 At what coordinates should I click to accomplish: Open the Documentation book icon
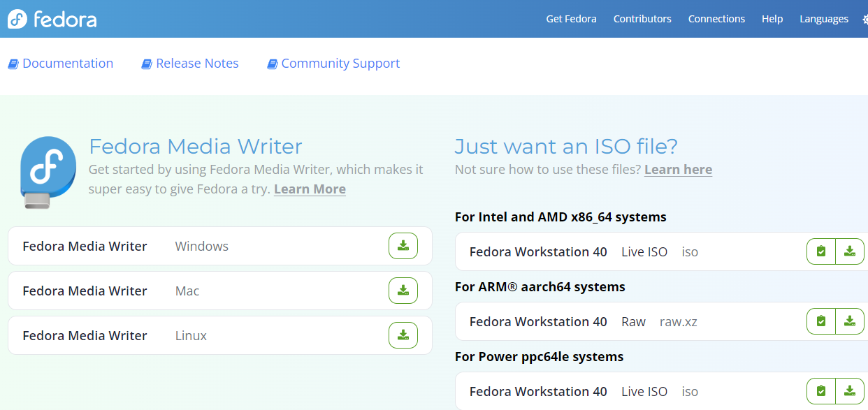coord(13,63)
